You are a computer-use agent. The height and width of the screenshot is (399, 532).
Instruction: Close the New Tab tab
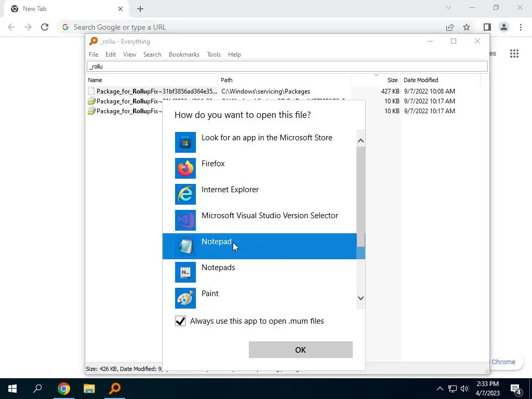coord(121,9)
